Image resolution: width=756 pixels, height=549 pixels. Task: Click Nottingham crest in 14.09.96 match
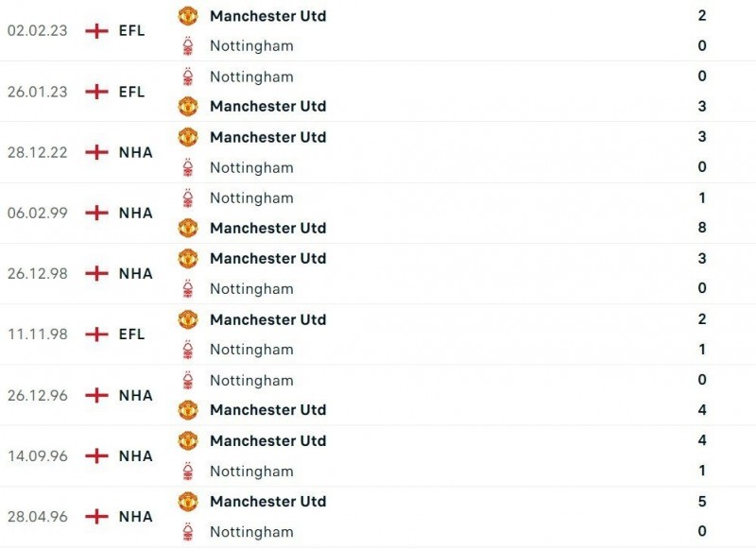tap(188, 471)
